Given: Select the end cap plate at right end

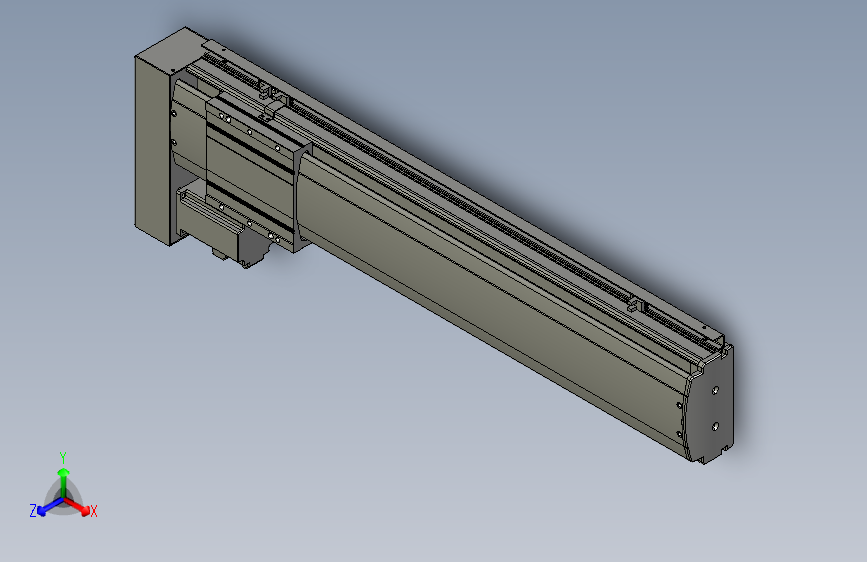Looking at the screenshot, I should (712, 406).
